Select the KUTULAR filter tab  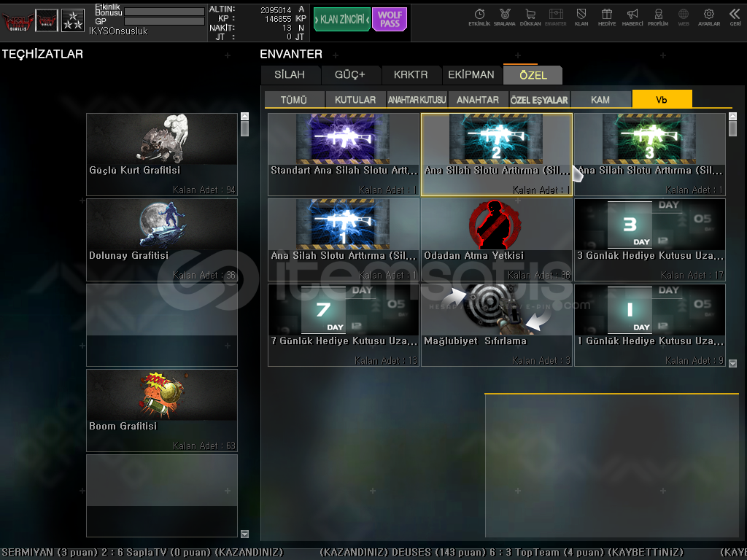[355, 100]
